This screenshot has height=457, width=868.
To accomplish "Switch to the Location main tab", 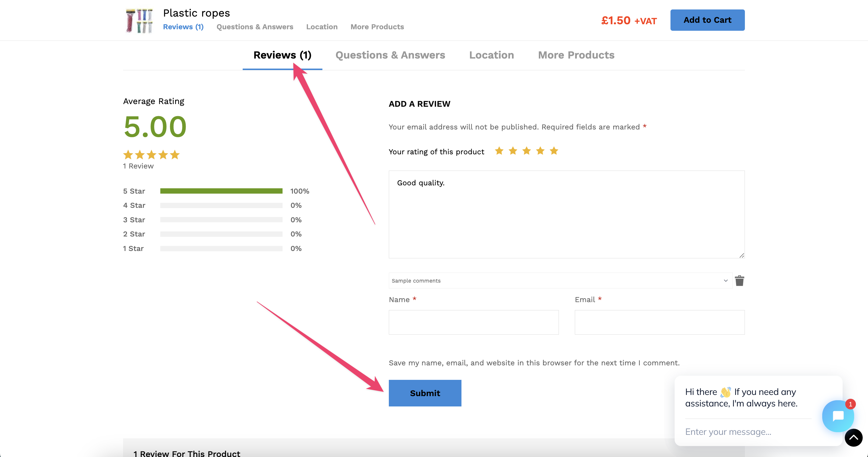I will click(x=491, y=55).
